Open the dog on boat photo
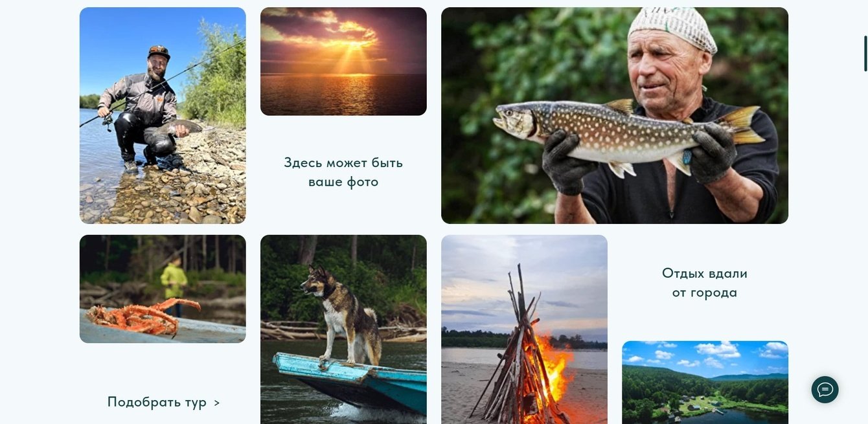Image resolution: width=868 pixels, height=424 pixels. pyautogui.click(x=343, y=329)
